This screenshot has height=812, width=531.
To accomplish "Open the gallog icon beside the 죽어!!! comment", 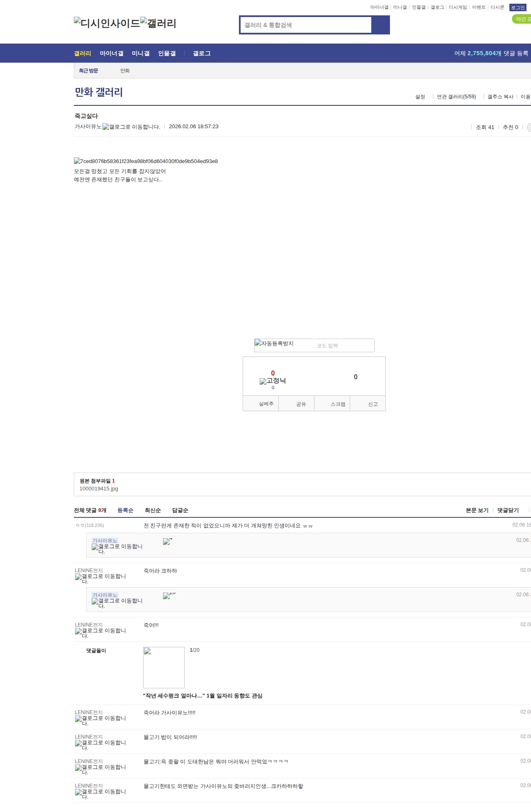I will [100, 633].
